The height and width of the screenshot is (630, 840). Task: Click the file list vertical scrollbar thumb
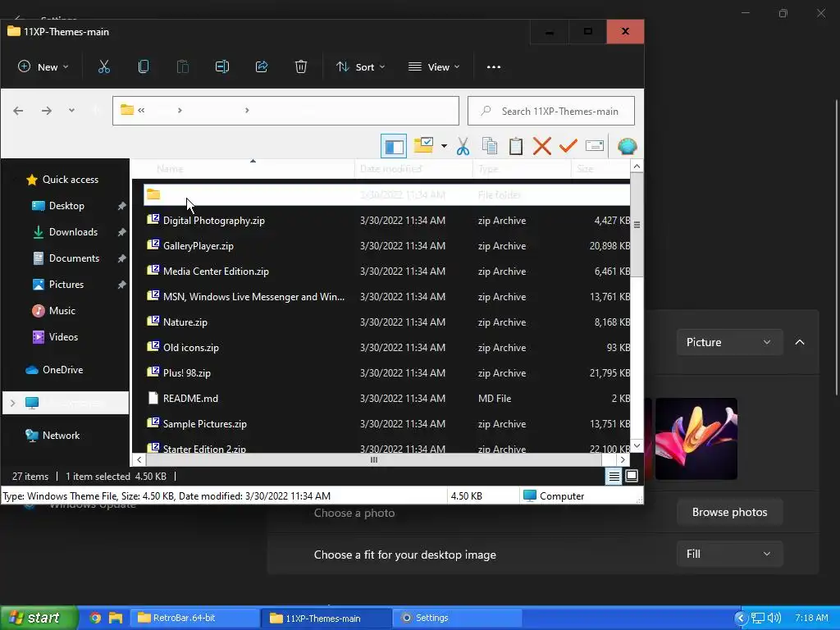(x=637, y=225)
